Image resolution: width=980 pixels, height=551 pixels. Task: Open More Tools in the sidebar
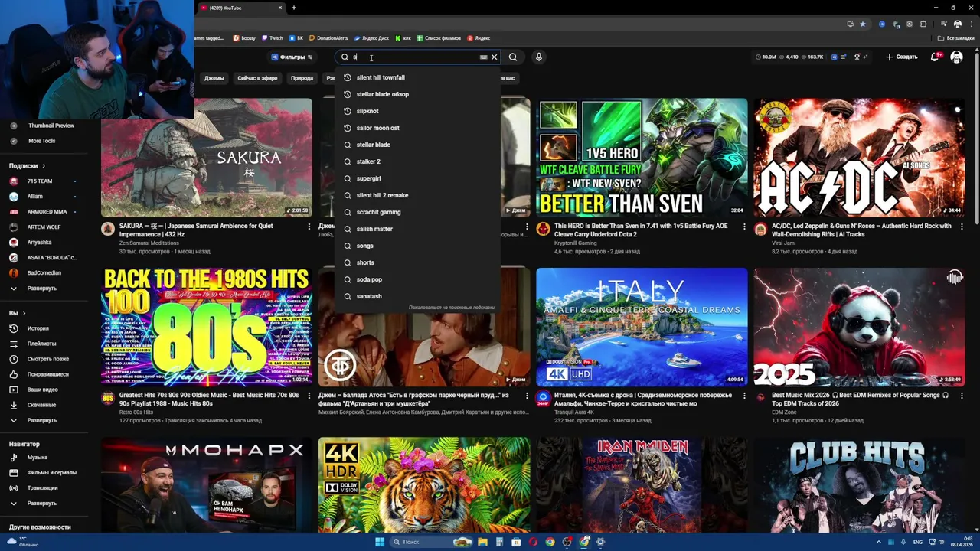coord(42,141)
